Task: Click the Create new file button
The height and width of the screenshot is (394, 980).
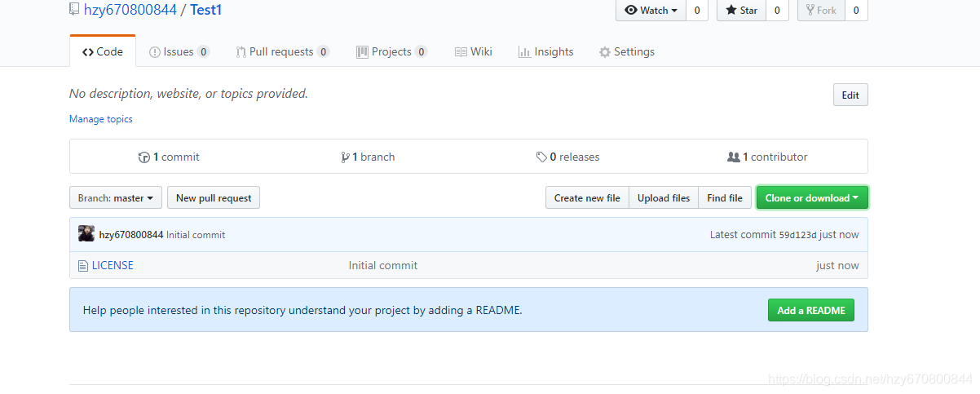Action: pyautogui.click(x=587, y=197)
